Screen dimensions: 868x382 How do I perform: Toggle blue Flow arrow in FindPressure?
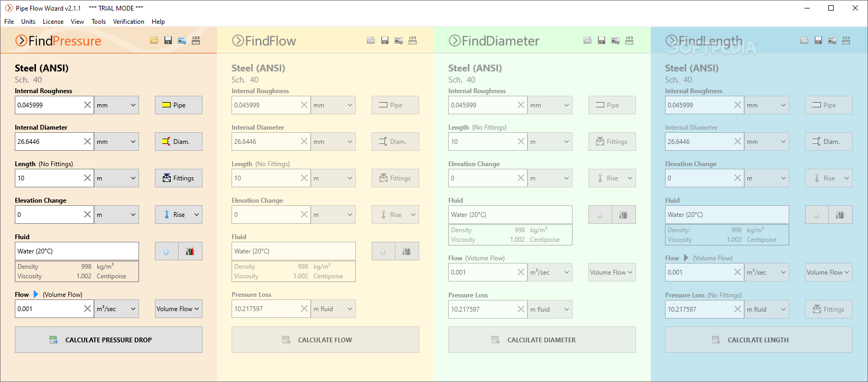(36, 294)
